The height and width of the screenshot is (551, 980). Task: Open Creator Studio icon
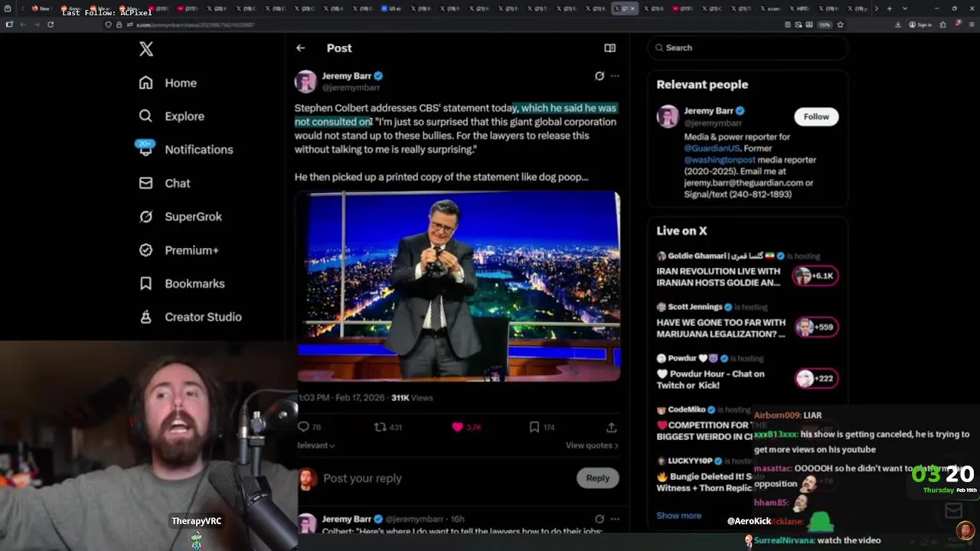(x=145, y=317)
